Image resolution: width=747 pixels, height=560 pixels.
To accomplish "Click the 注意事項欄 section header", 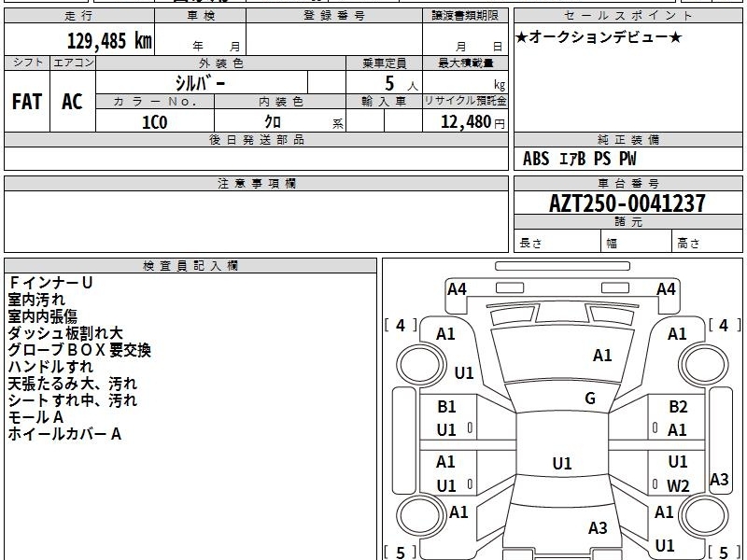I will click(256, 183).
